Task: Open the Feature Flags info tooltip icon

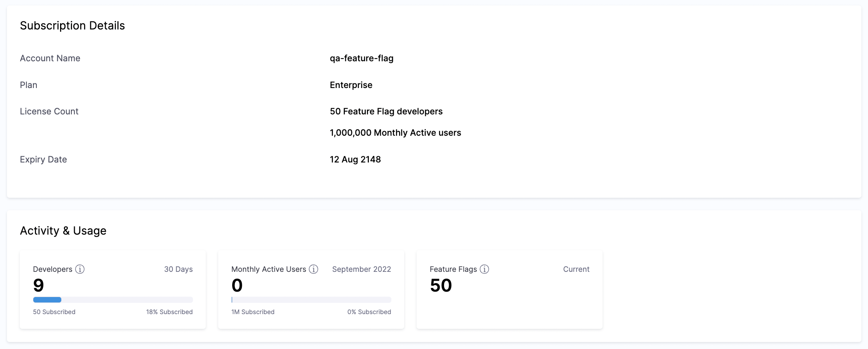Action: coord(484,269)
